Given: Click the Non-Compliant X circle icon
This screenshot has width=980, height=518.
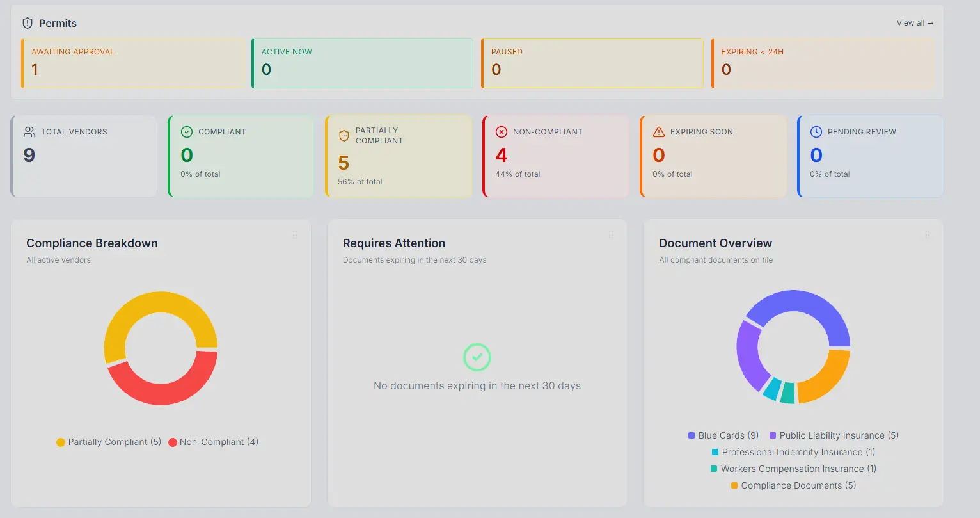Looking at the screenshot, I should click(502, 132).
